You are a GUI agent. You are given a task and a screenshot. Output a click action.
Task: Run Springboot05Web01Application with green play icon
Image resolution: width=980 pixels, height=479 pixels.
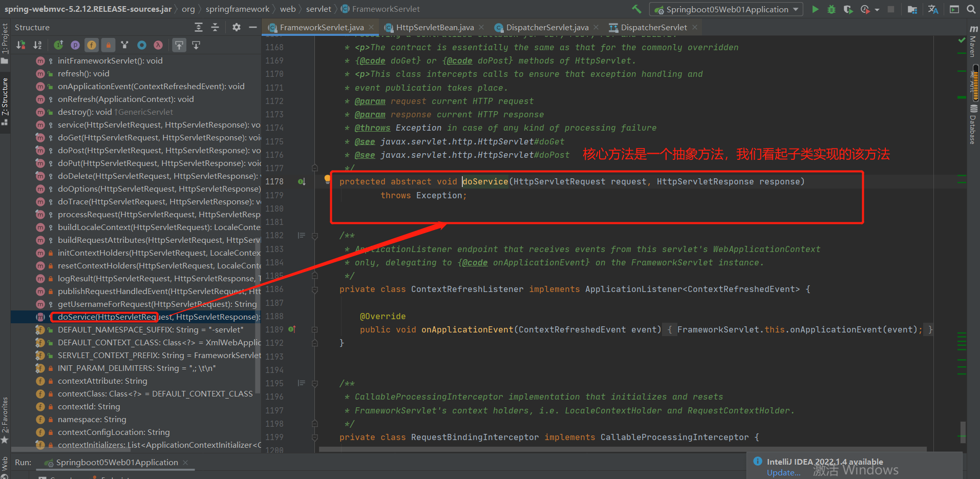click(x=815, y=9)
